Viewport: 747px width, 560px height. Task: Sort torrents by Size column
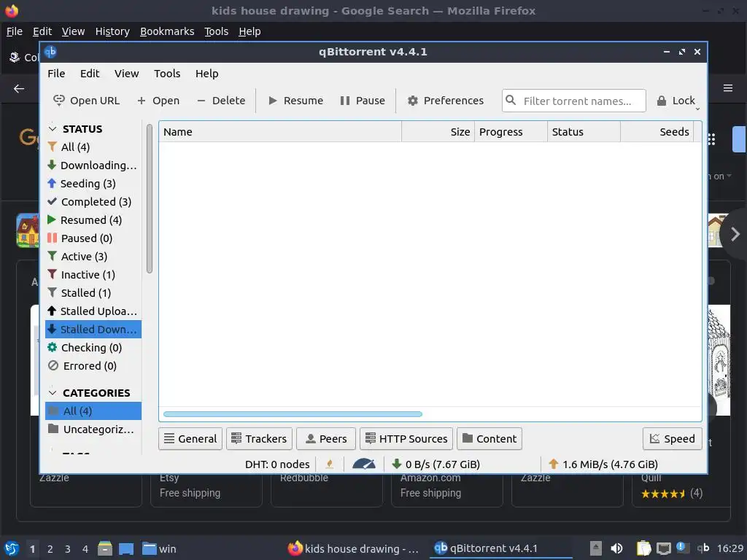click(438, 132)
